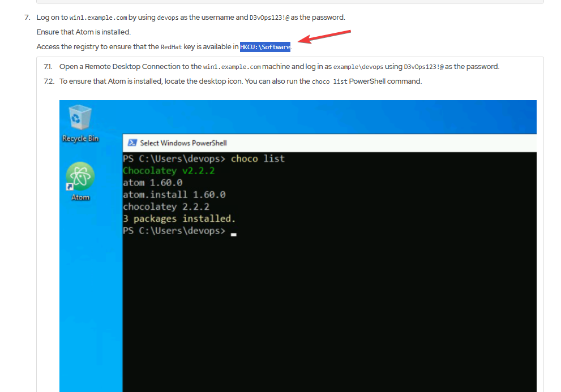Click the 'Select Windows PowerShell' window title
Screen dimensions: 561x392
[x=183, y=143]
